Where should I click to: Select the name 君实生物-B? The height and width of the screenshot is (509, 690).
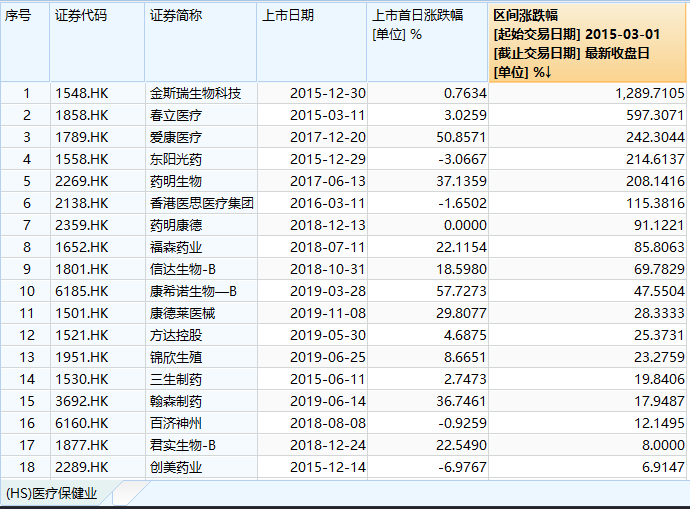183,445
